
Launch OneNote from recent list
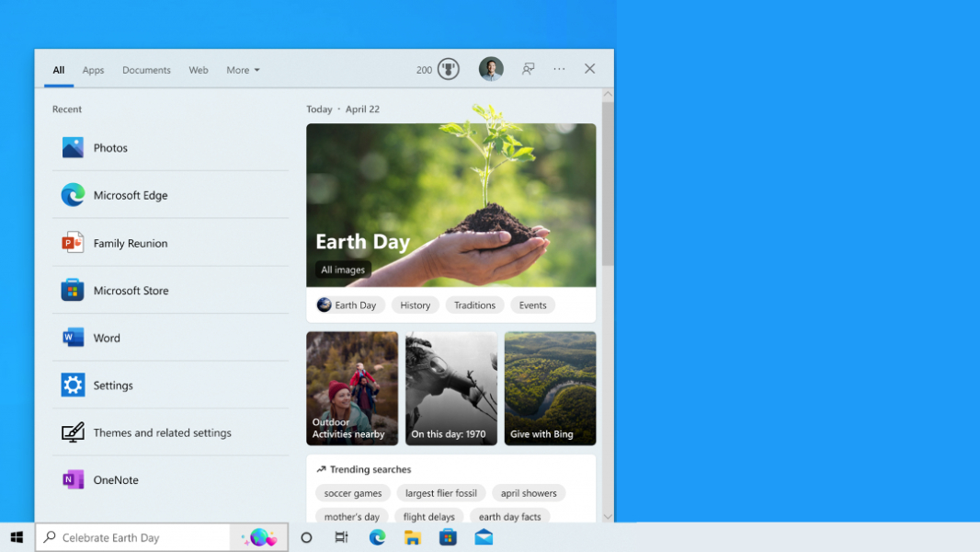pyautogui.click(x=115, y=480)
